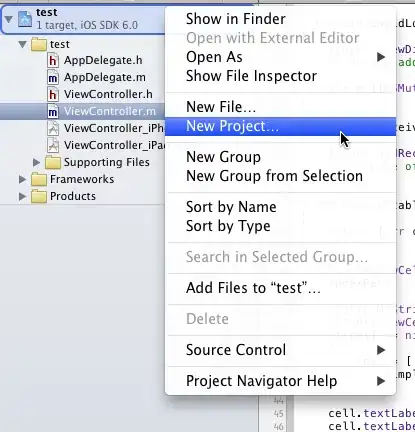
Task: Click the ViewController.h header file icon
Action: tap(53, 95)
